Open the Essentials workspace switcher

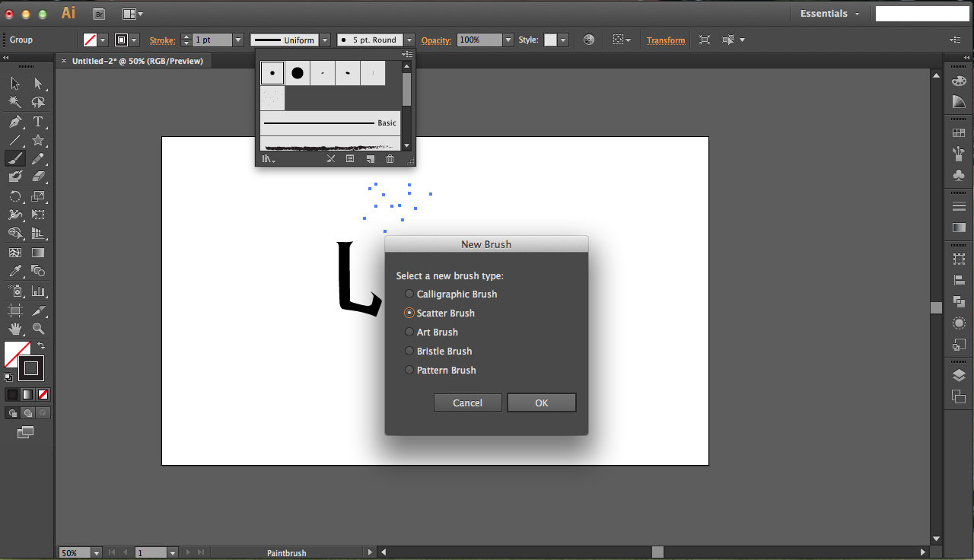click(x=830, y=14)
